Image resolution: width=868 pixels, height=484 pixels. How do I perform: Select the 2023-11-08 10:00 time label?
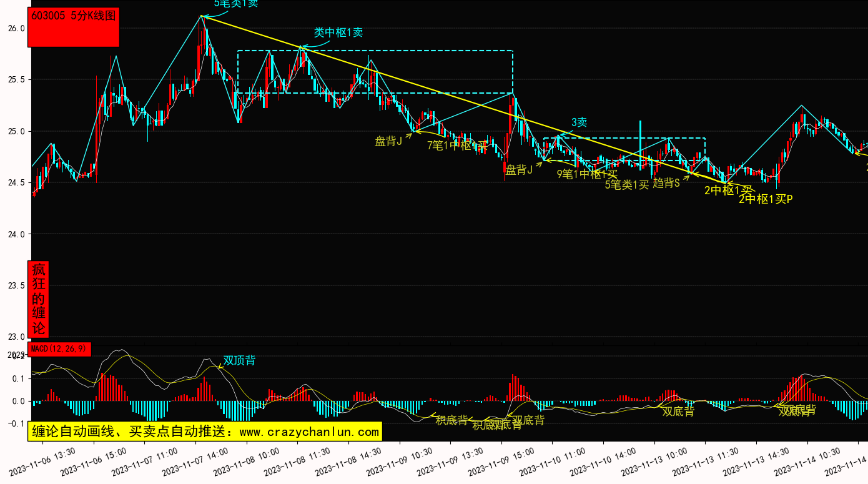247,462
